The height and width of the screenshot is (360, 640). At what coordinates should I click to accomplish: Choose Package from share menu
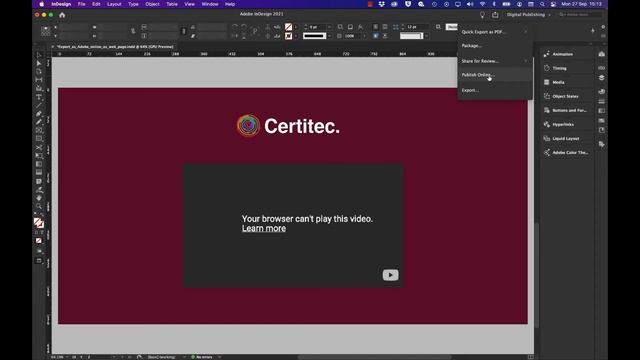click(472, 46)
